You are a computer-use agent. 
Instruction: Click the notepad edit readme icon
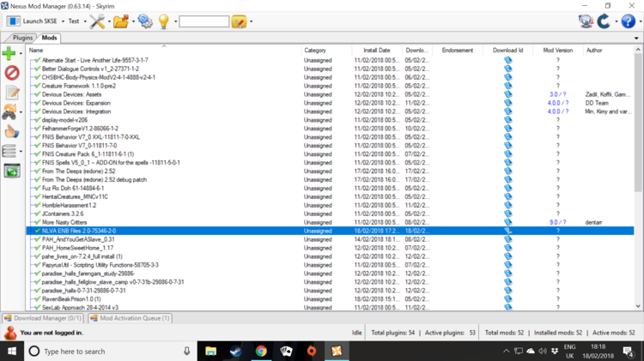[x=12, y=93]
